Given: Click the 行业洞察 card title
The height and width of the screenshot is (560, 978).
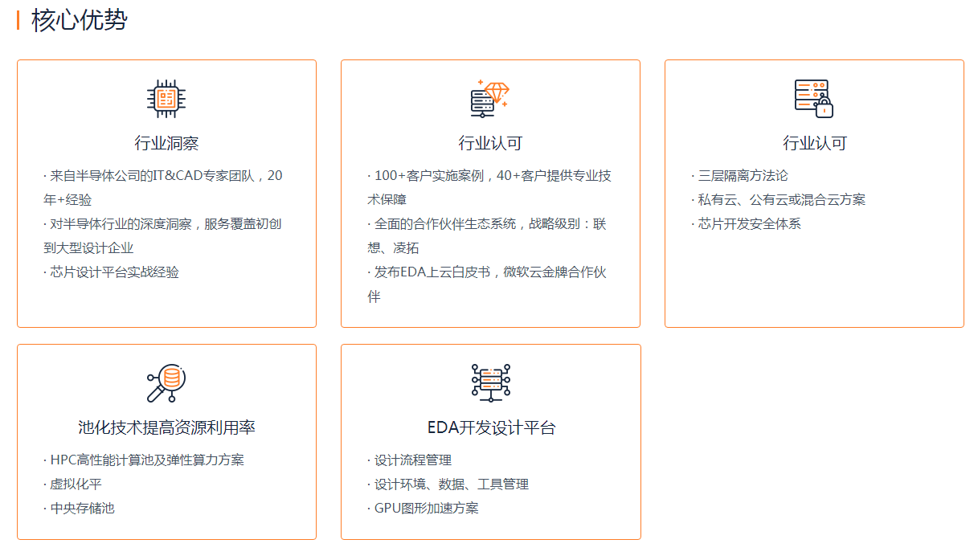Looking at the screenshot, I should 166,144.
